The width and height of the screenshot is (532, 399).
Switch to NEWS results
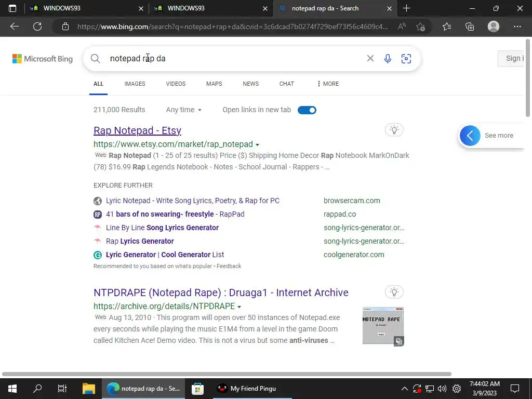(251, 84)
